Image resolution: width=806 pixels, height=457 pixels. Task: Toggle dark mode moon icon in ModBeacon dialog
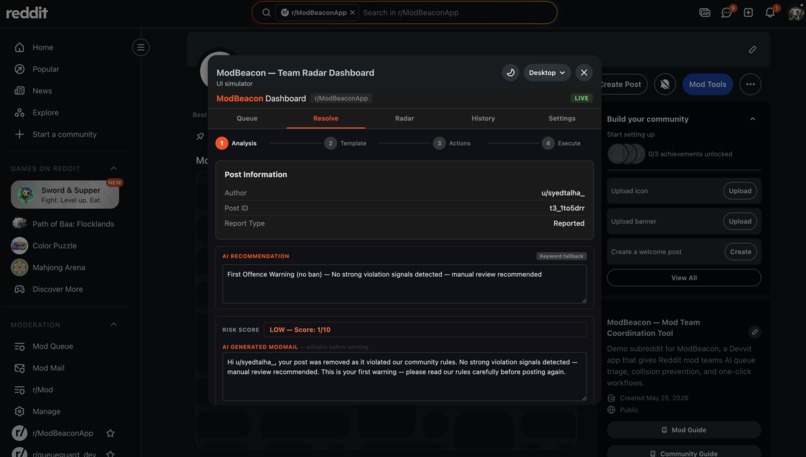(510, 72)
